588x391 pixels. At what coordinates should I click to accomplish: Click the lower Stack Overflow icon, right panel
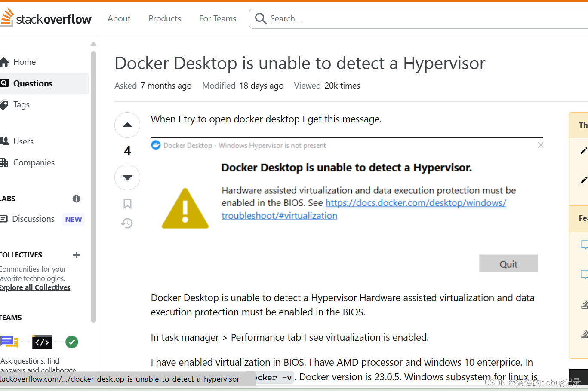click(585, 334)
